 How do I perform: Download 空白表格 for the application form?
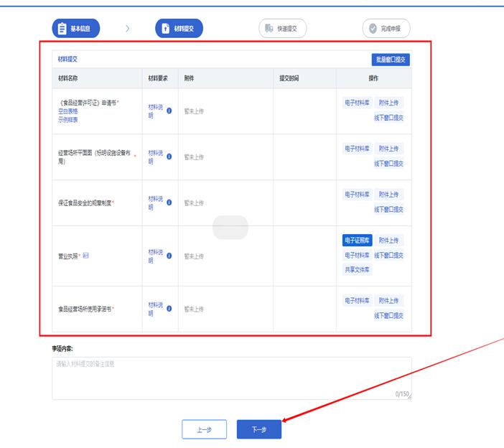click(70, 111)
